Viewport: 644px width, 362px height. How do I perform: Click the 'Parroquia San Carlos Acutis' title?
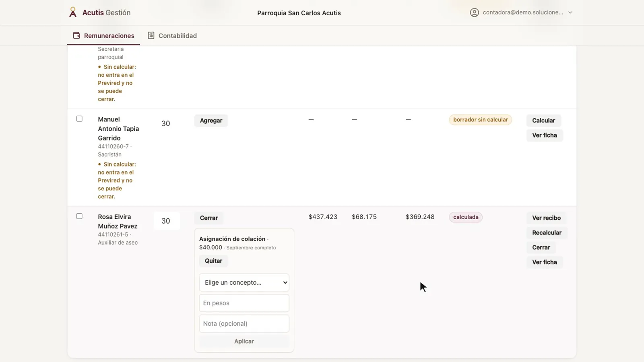299,13
